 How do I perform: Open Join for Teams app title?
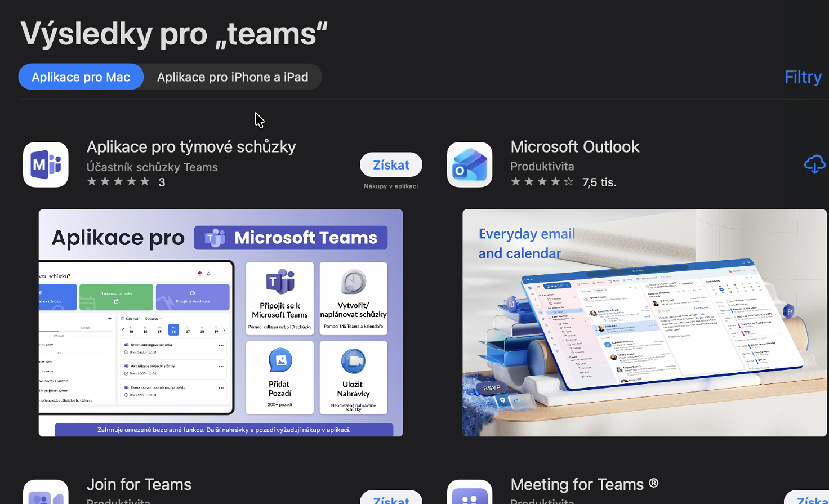coord(139,485)
